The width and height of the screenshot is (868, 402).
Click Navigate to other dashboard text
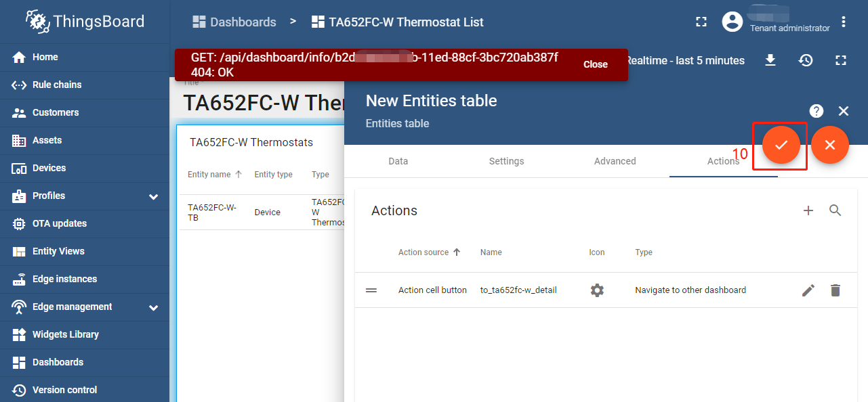click(690, 290)
